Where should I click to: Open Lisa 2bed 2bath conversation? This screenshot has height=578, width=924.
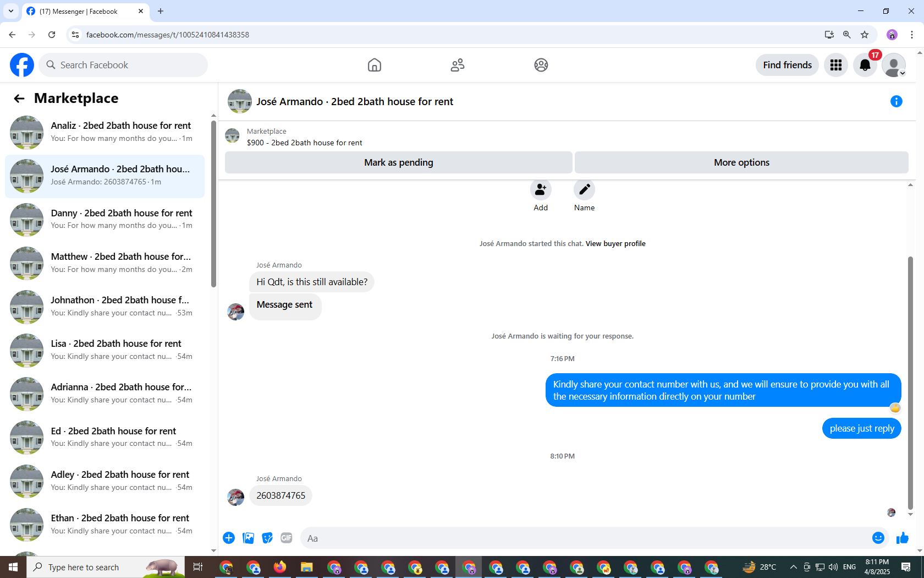105,350
